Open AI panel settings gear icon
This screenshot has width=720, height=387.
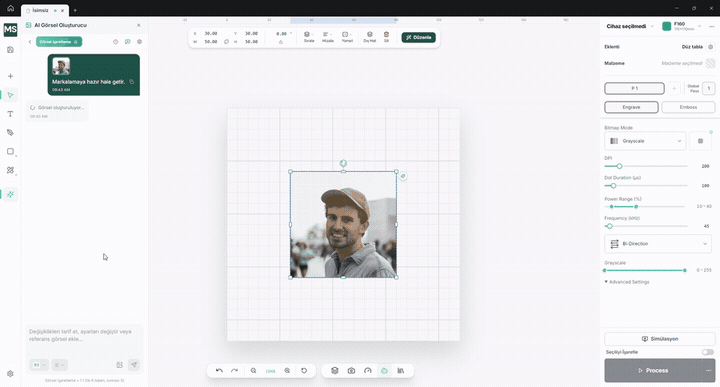point(139,42)
